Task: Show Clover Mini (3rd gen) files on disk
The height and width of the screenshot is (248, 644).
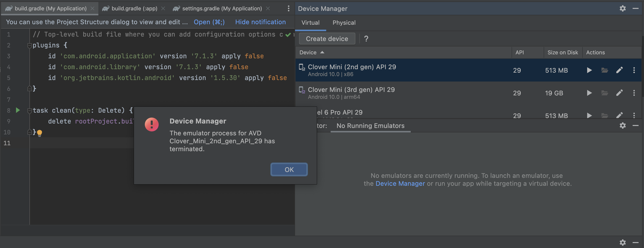Action: 604,93
